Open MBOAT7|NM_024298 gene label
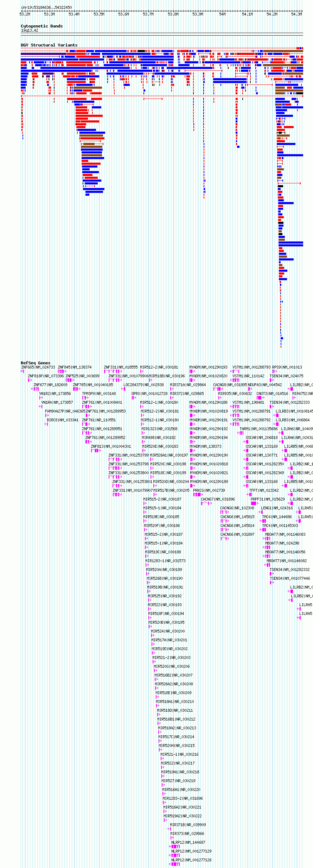This screenshot has height=868, width=313. coord(282,543)
